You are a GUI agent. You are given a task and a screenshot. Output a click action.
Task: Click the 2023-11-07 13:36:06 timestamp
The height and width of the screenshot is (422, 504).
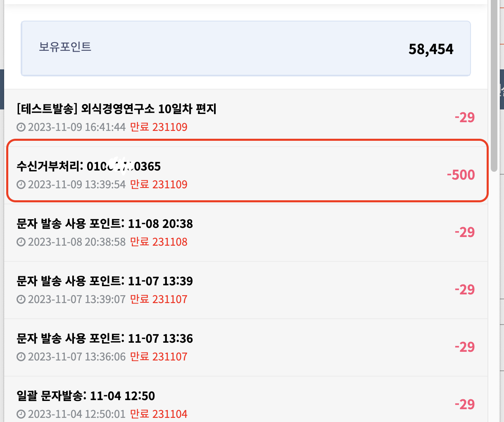[x=76, y=357]
